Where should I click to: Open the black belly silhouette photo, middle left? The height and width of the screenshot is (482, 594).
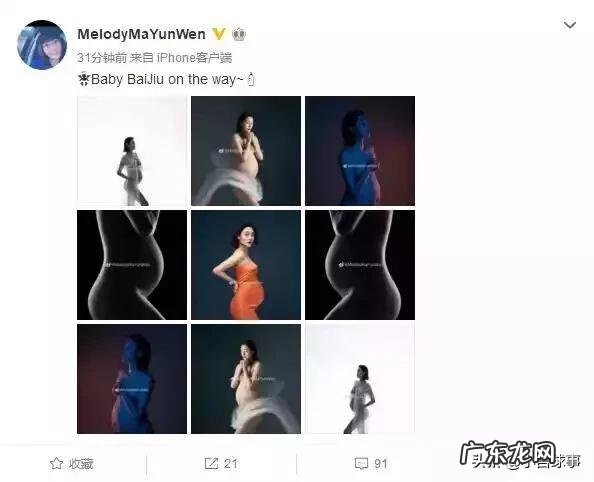point(132,265)
